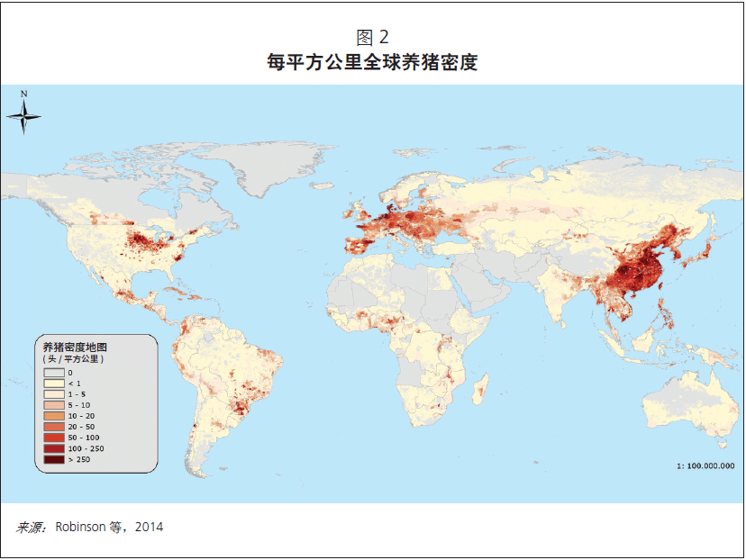Choose the '100 - 250' legend swatch
The image size is (746, 560).
coord(53,448)
